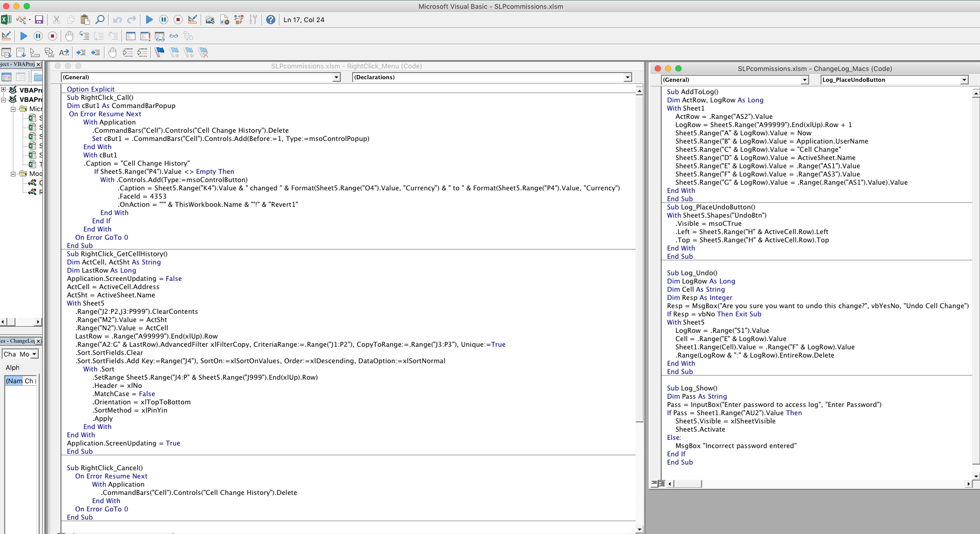The width and height of the screenshot is (980, 534).
Task: Close the Properties - ChangeLog panel
Action: pos(38,341)
